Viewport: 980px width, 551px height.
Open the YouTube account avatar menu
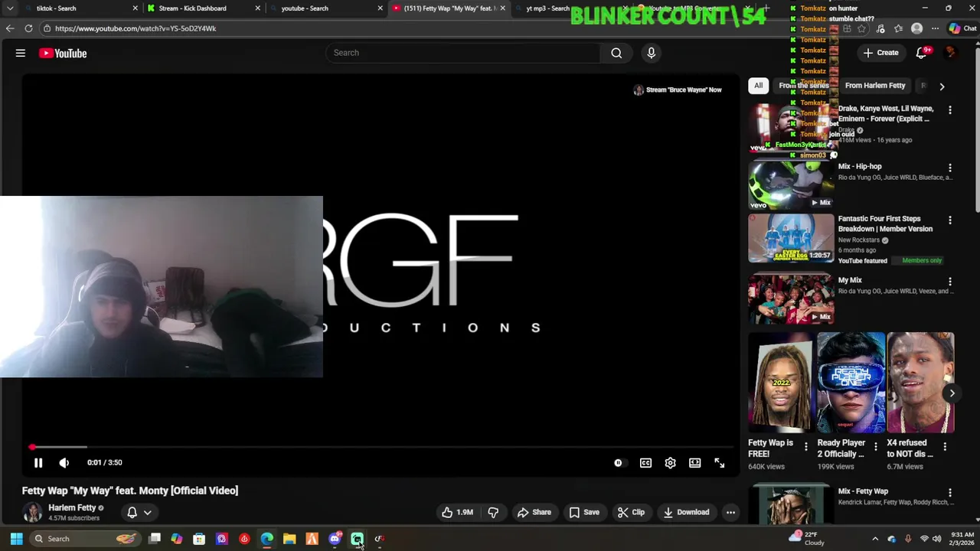[x=951, y=53]
